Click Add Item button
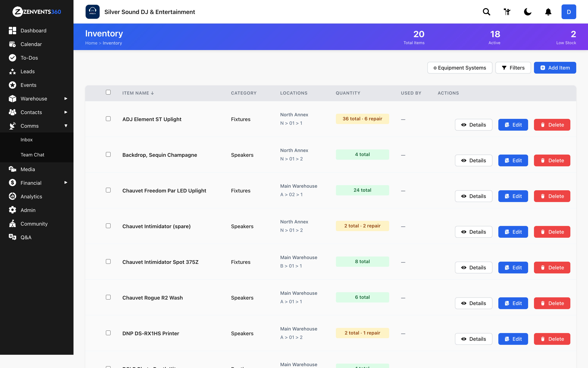Viewport: 588px width, 368px height. pyautogui.click(x=555, y=68)
